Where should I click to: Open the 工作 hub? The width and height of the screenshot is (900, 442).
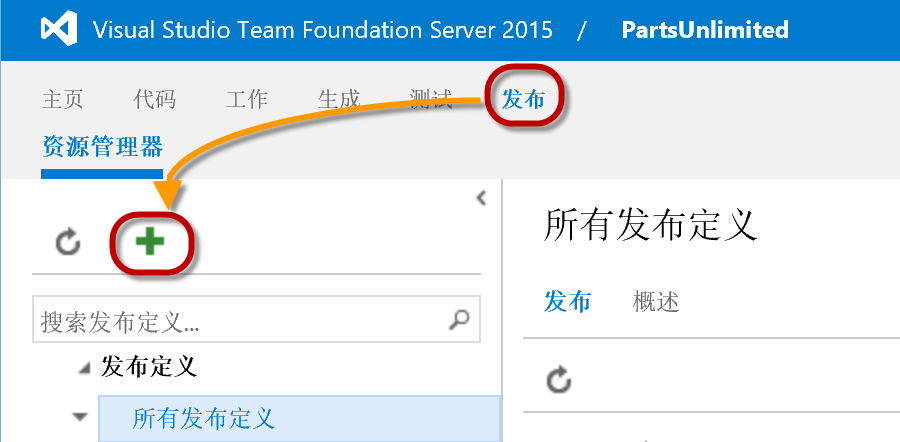pyautogui.click(x=247, y=99)
